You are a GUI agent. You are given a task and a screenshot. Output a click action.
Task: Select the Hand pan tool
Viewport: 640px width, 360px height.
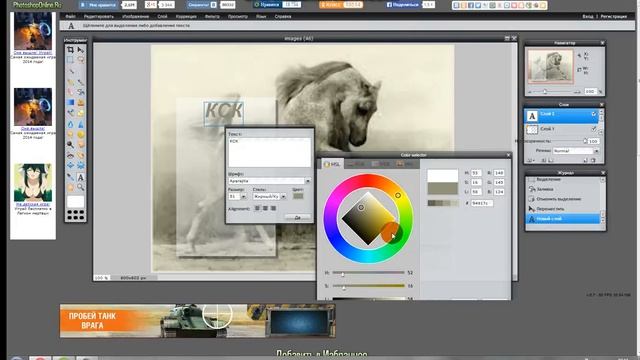pos(70,188)
